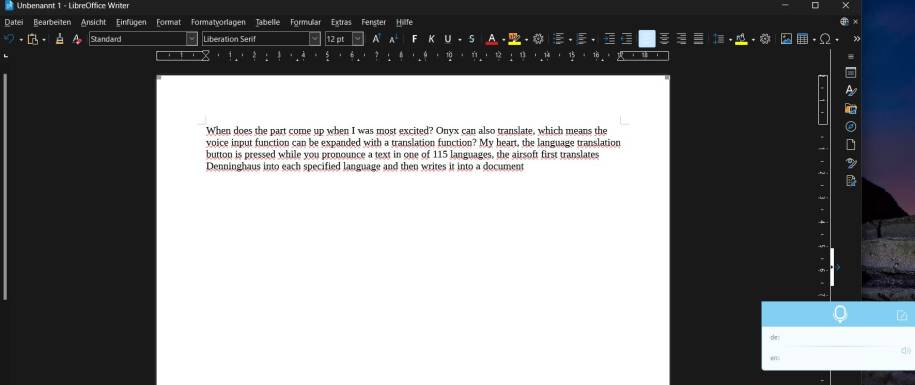Open the sidebar Styles panel icon
This screenshot has height=385, width=915.
click(851, 90)
